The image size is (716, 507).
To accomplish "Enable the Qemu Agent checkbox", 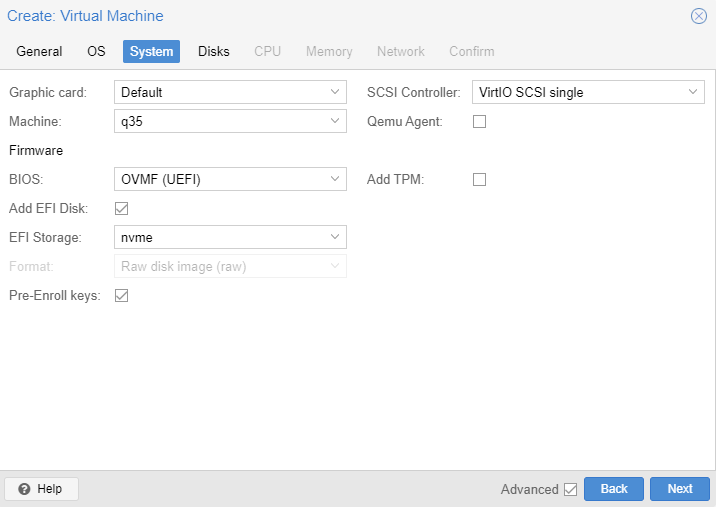I will point(479,121).
